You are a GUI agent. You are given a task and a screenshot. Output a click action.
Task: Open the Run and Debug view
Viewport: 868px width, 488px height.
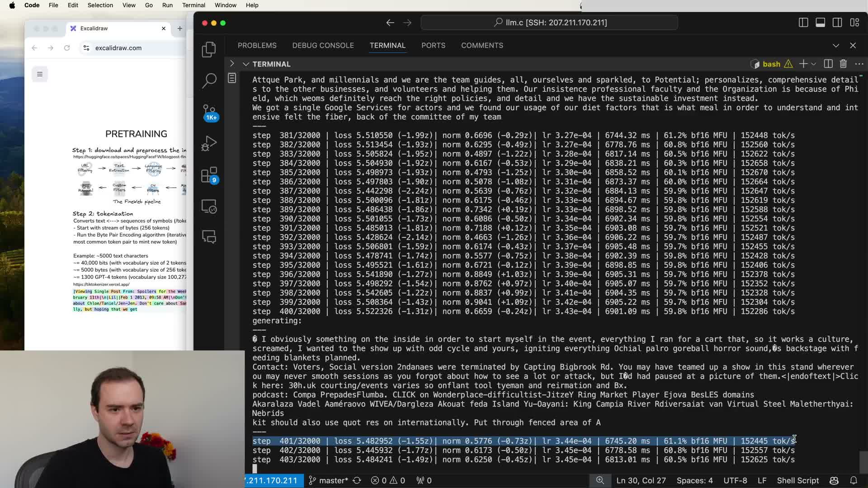point(208,144)
